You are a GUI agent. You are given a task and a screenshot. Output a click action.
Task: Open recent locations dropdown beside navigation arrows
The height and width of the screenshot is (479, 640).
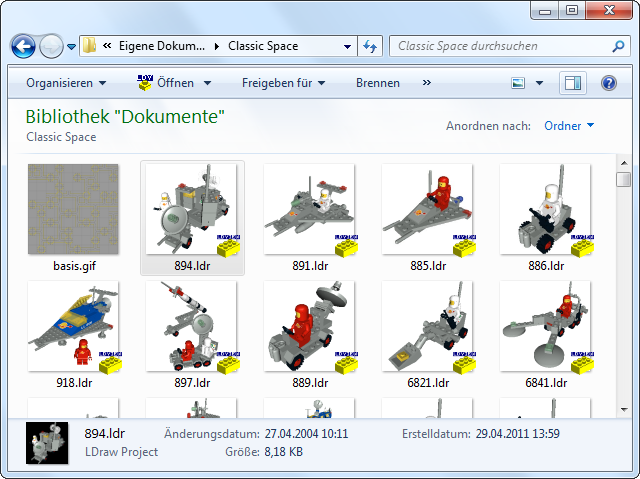pyautogui.click(x=71, y=47)
